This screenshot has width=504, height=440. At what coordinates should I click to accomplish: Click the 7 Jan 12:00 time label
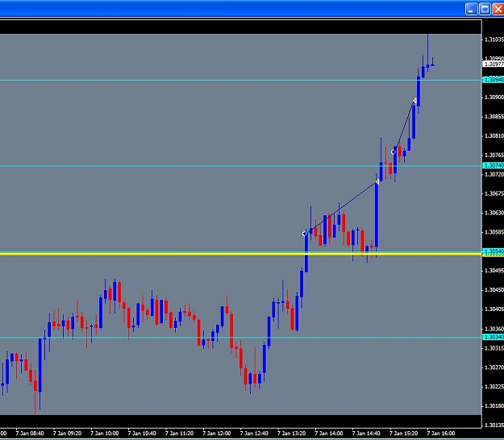217,434
